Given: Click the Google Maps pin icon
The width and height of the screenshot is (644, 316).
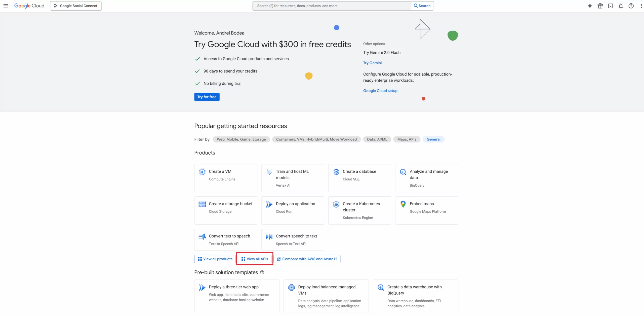Looking at the screenshot, I should coord(403,204).
